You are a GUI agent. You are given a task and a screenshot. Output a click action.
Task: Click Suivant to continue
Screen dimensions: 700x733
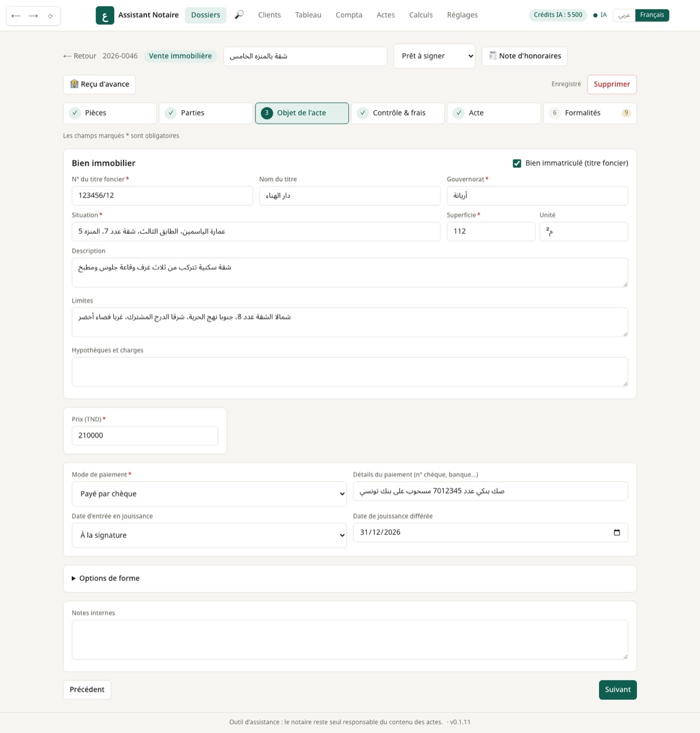618,690
